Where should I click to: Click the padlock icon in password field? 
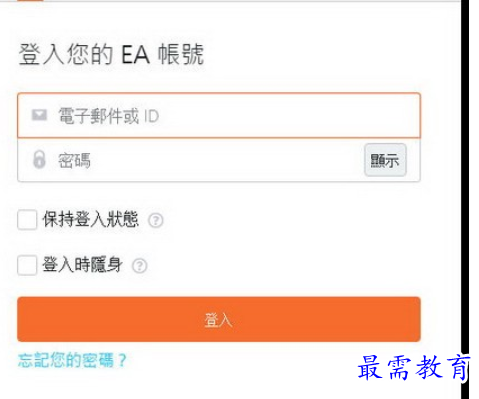[39, 159]
